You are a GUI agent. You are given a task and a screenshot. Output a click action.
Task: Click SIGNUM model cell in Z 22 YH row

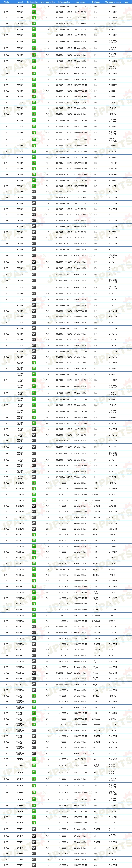click(x=20, y=500)
